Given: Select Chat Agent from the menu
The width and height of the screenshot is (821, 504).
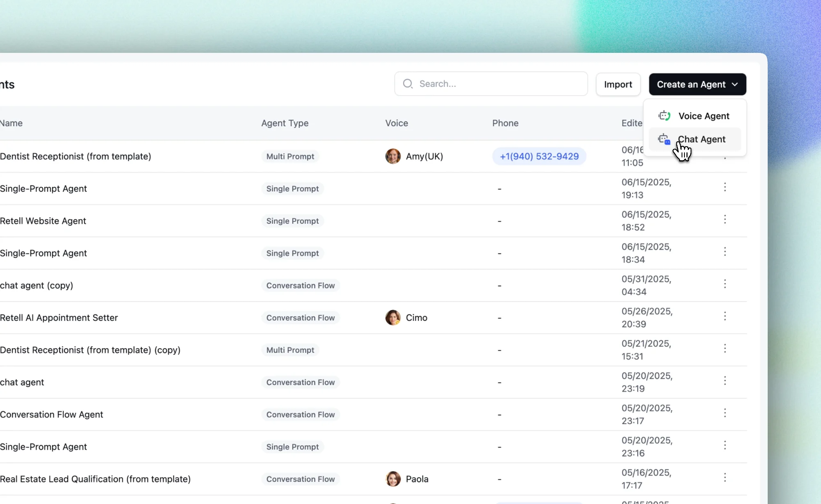Looking at the screenshot, I should (x=695, y=139).
